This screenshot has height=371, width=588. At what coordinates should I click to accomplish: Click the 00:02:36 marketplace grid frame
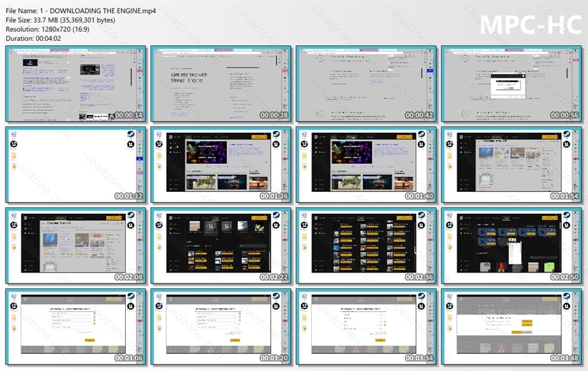pos(366,246)
